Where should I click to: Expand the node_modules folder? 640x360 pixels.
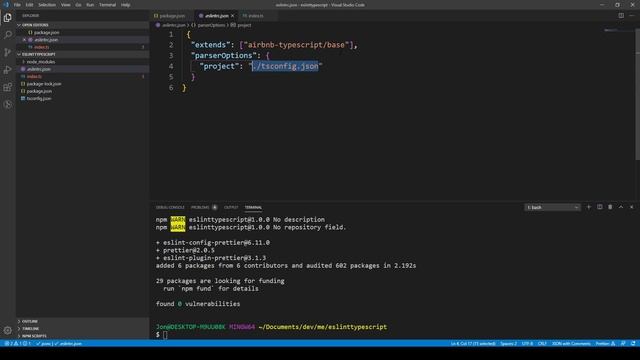click(x=41, y=62)
